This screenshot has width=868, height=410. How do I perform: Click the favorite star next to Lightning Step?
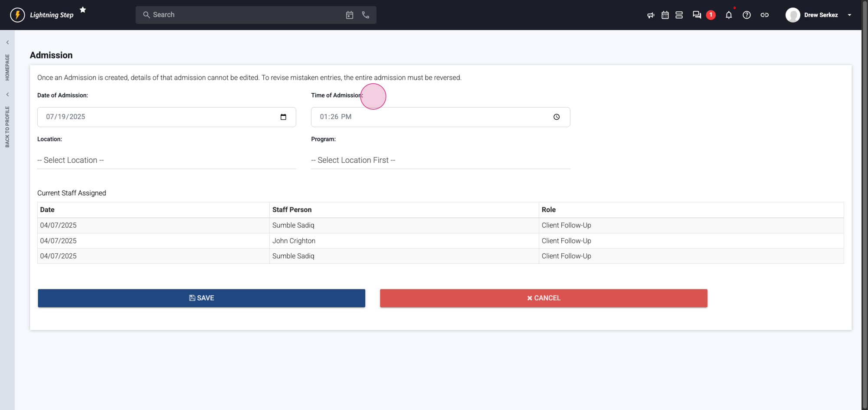click(83, 10)
